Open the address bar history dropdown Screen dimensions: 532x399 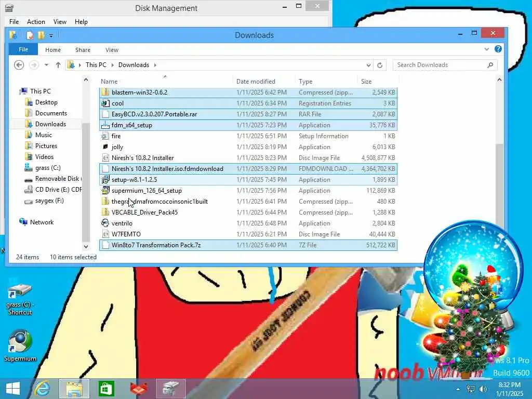point(368,65)
